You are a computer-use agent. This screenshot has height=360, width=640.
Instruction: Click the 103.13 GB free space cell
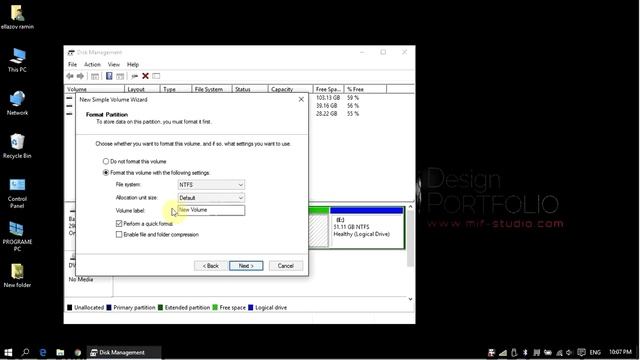coord(328,98)
